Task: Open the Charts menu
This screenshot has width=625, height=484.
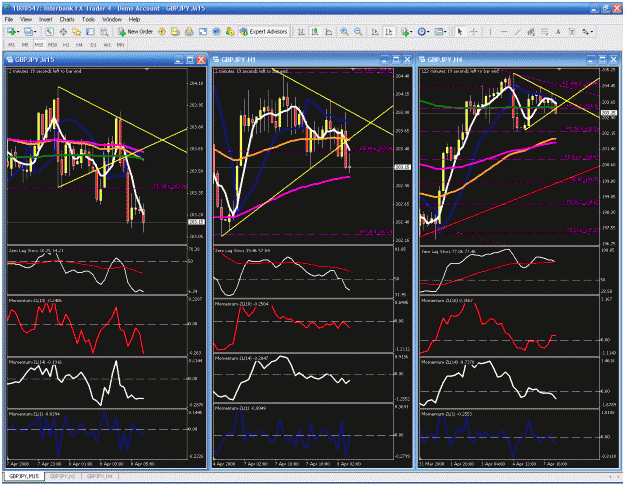Action: pyautogui.click(x=67, y=19)
